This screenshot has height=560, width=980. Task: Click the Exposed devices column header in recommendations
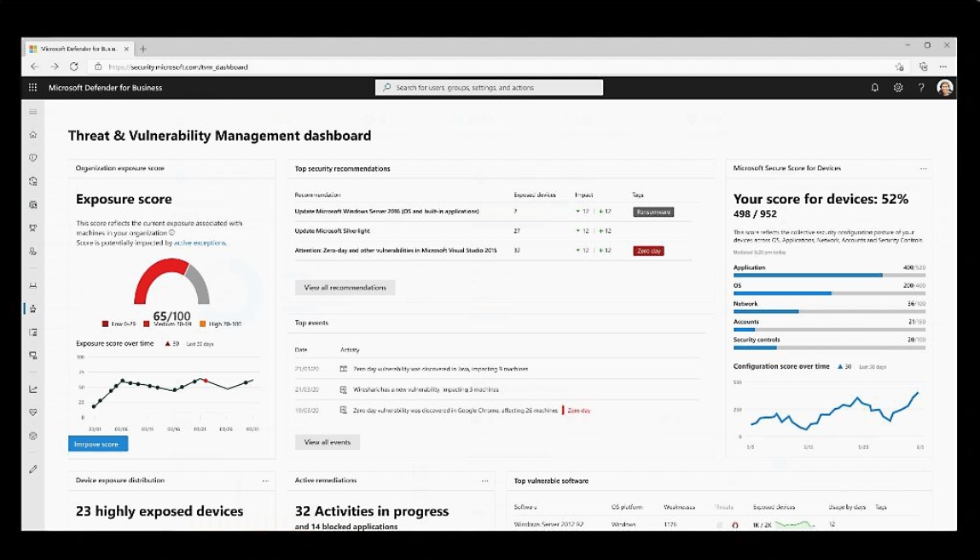tap(535, 195)
